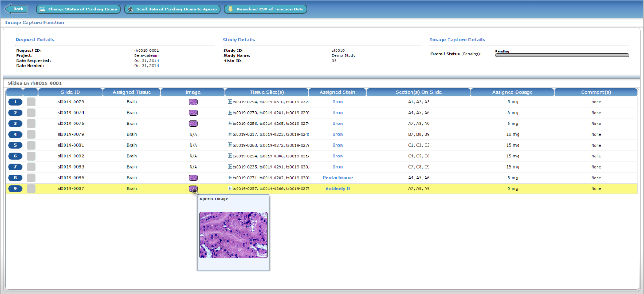
Task: Select the grey checkbox for slide sl0019-0082
Action: point(31,156)
